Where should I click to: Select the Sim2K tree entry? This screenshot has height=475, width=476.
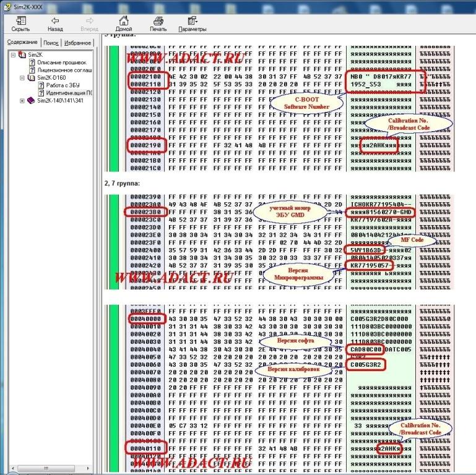35,55
